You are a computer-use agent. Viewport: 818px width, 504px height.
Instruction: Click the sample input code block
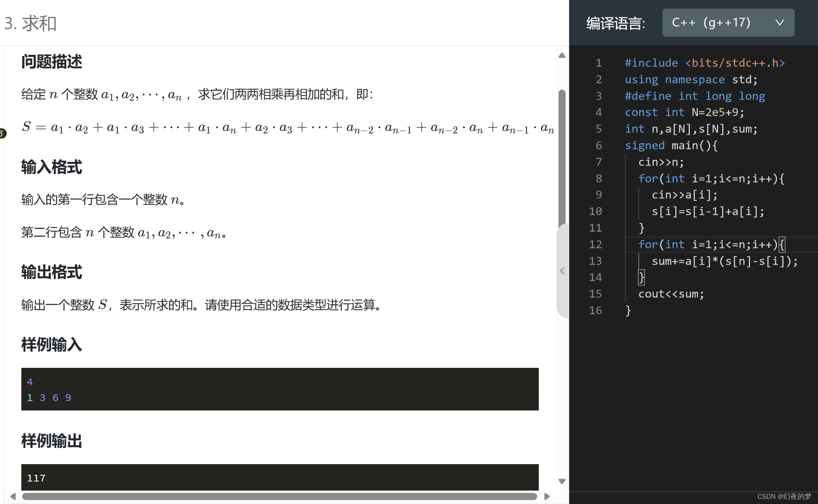280,388
